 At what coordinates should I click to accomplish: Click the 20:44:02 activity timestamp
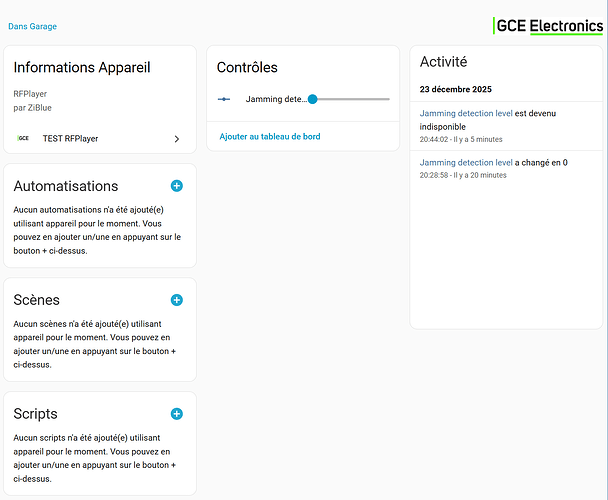438,139
